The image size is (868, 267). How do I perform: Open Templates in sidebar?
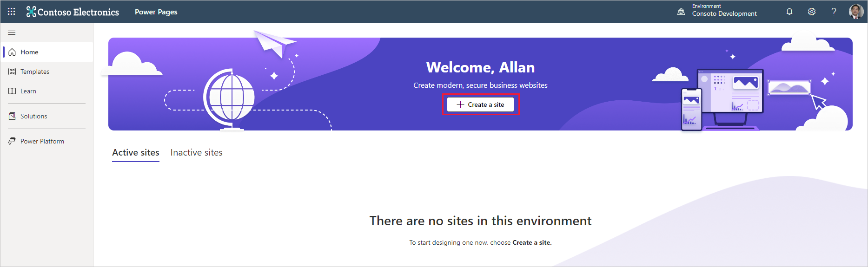(x=47, y=72)
